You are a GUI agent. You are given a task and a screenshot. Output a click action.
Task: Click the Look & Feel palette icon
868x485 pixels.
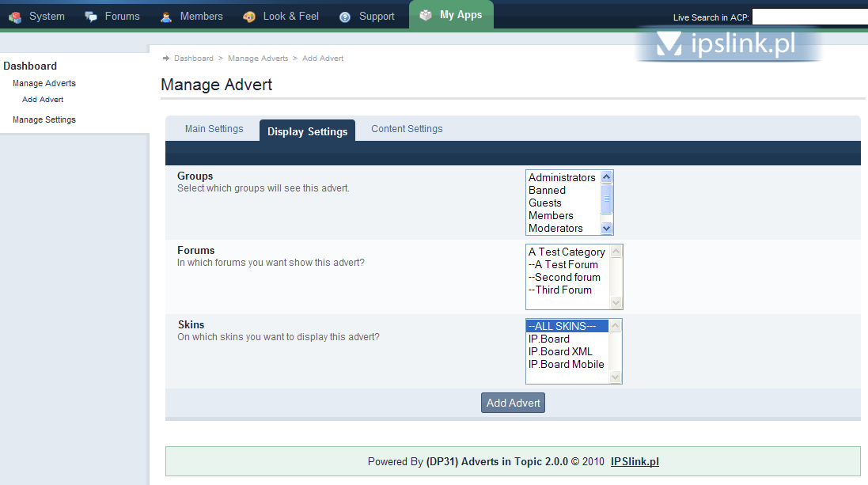coord(249,17)
